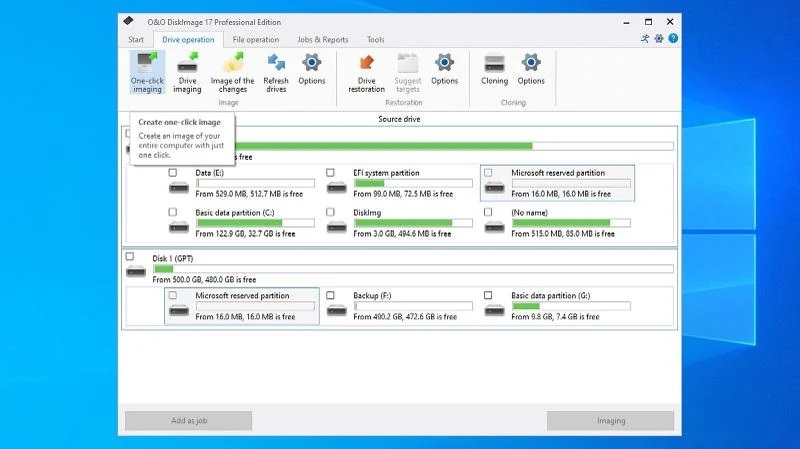Open the Jobs & Reports tab
The width and height of the screenshot is (800, 449).
pos(322,39)
